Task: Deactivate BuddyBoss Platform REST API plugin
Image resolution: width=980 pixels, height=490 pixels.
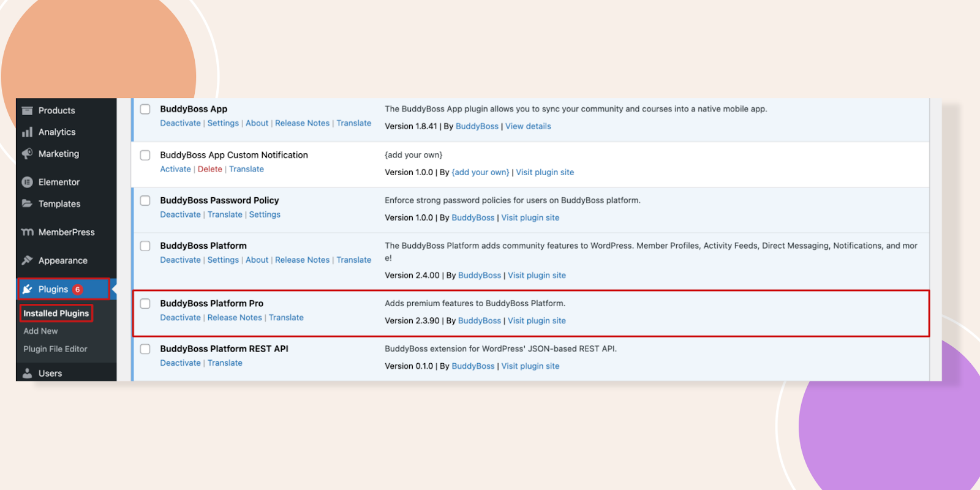Action: (x=180, y=363)
